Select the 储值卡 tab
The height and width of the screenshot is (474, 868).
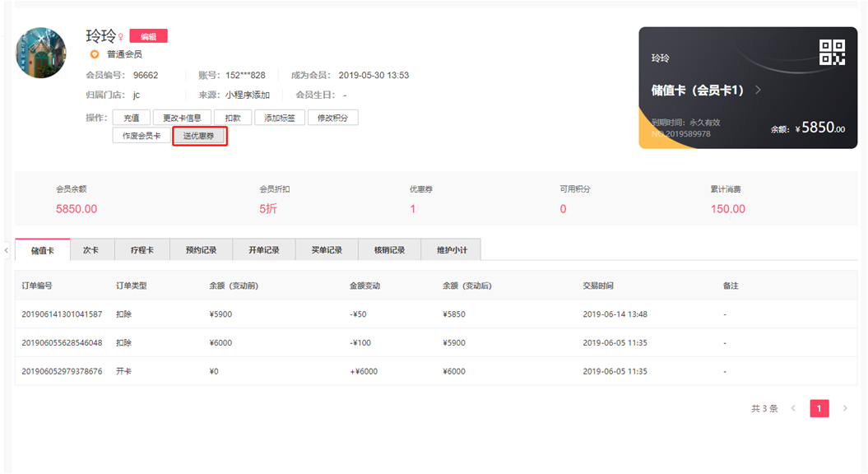pos(43,250)
